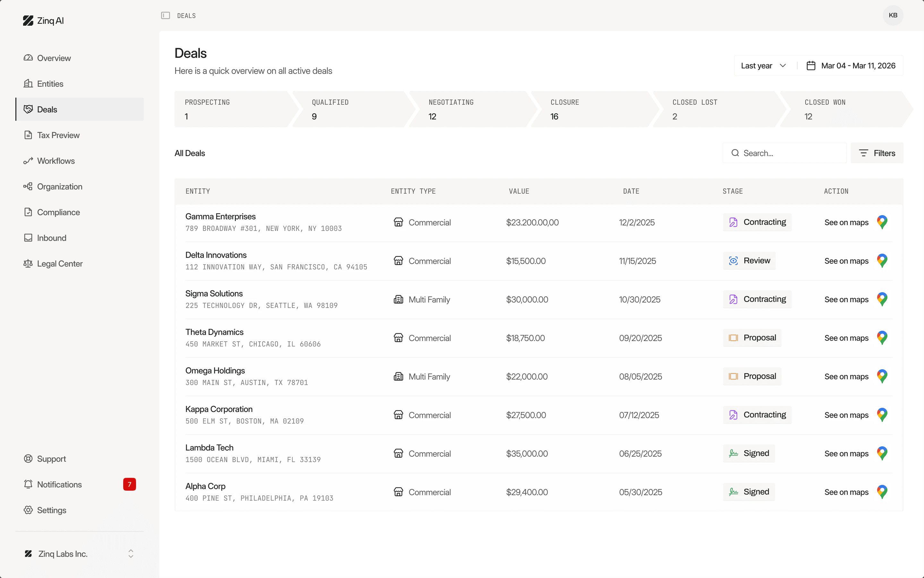The width and height of the screenshot is (924, 578).
Task: Click the maps pin in Delta Innovations row
Action: click(x=882, y=261)
